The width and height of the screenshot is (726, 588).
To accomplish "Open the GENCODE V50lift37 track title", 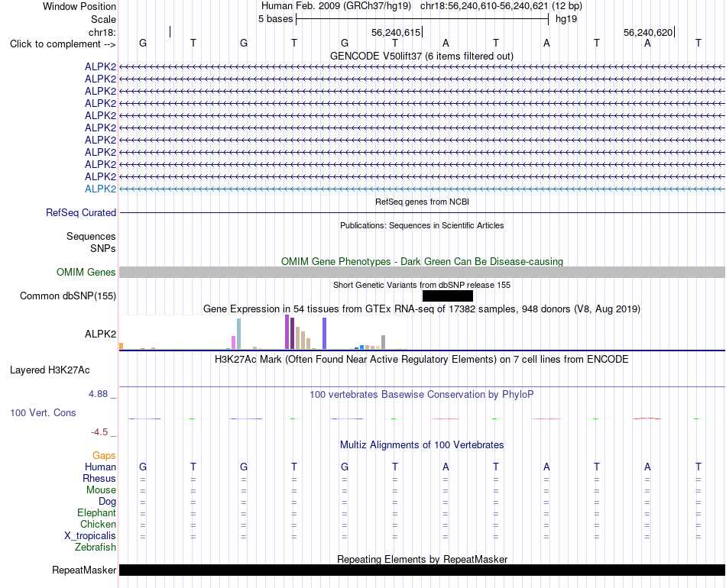I will (x=421, y=56).
